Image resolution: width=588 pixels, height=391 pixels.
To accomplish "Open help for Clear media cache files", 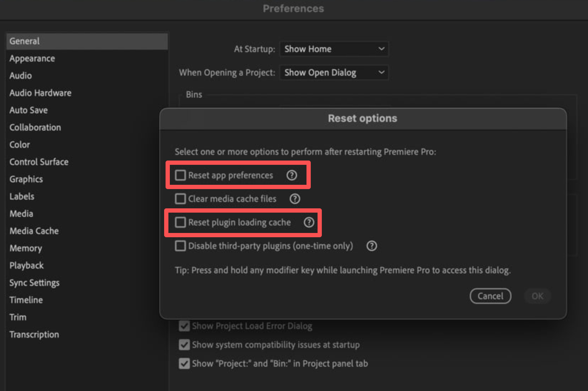I will pos(295,199).
